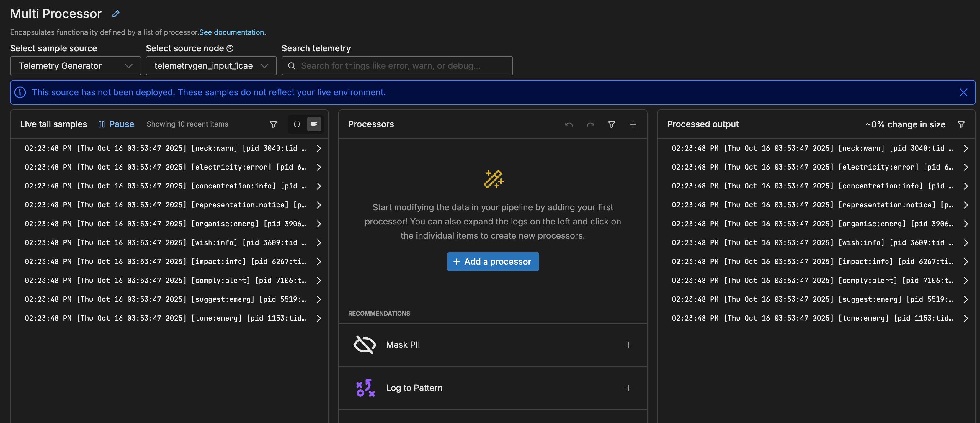
Task: Click the edit pencil next to Multi Processor
Action: pyautogui.click(x=116, y=14)
